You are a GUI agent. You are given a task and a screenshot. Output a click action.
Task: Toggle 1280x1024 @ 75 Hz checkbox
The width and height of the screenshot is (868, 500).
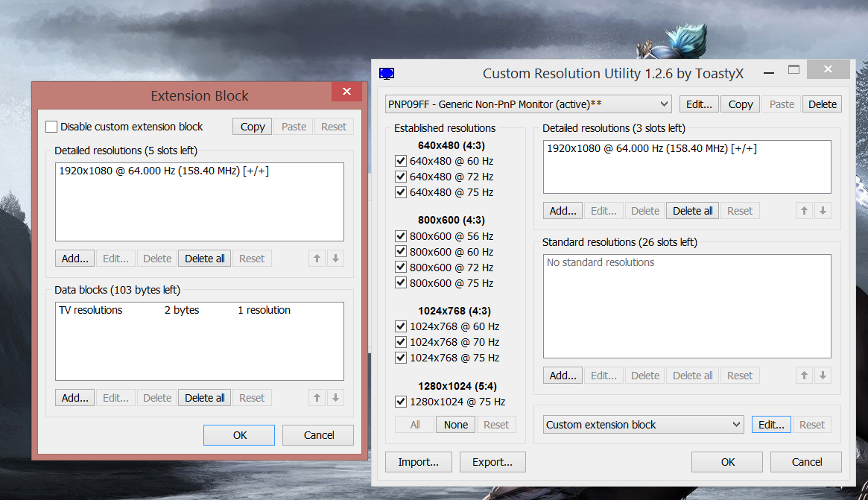click(x=401, y=402)
